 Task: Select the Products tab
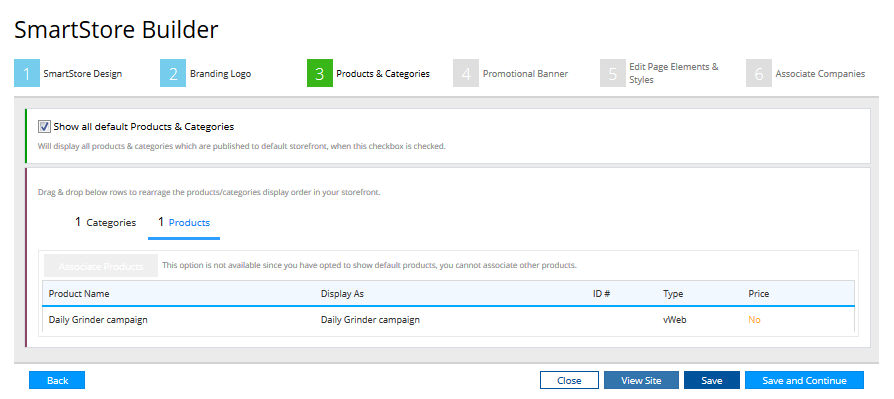tap(184, 222)
